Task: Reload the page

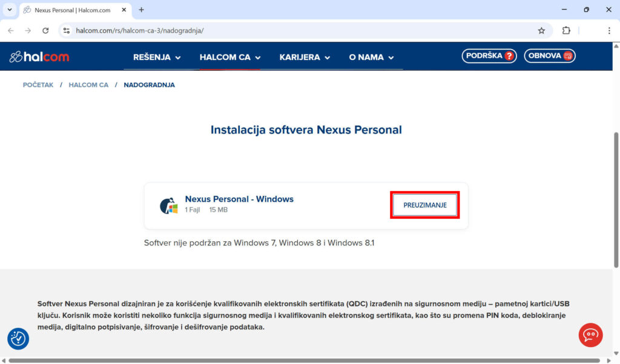Action: pos(45,30)
